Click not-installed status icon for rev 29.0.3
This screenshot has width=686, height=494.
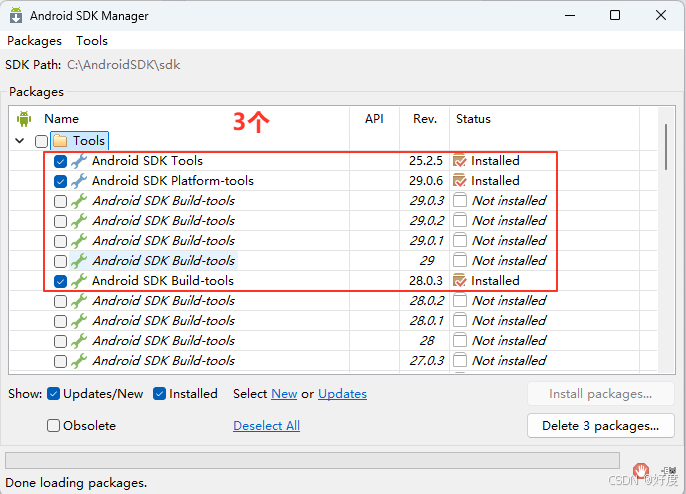pos(460,200)
